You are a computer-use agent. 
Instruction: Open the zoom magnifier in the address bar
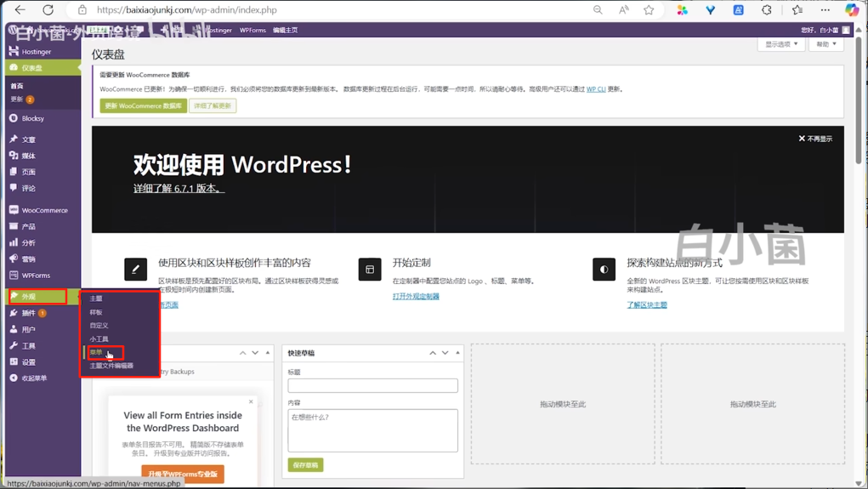click(x=598, y=10)
